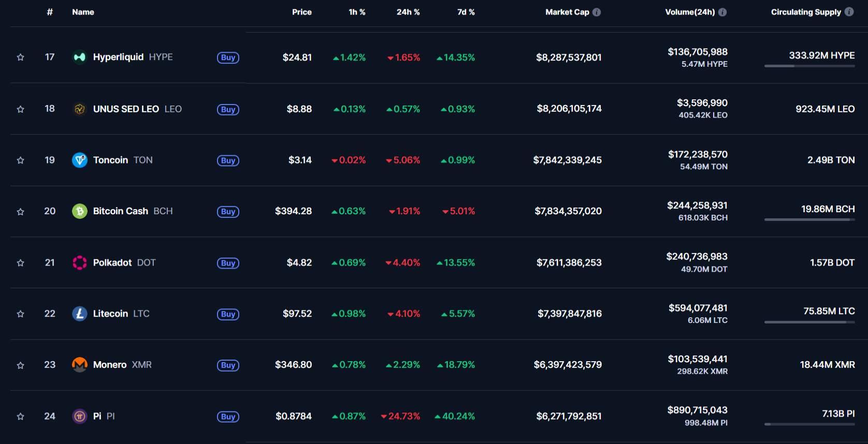Screen dimensions: 868x444
Task: Open Pi volume $890,715,043 link
Action: (697, 410)
